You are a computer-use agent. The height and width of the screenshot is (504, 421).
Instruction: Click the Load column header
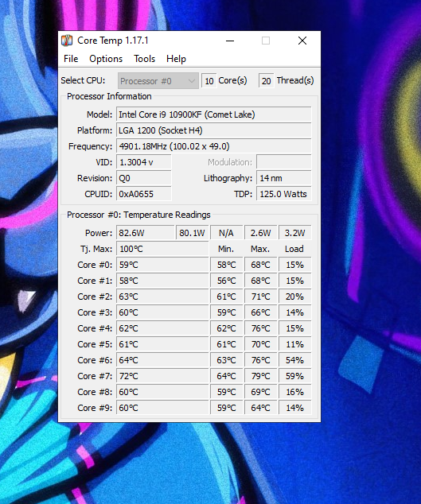pos(294,249)
